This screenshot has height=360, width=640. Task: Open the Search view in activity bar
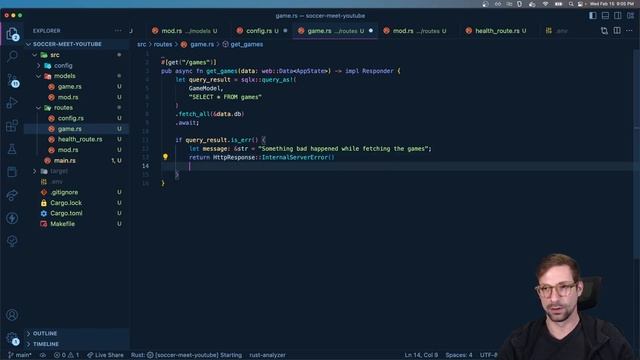pos(12,56)
